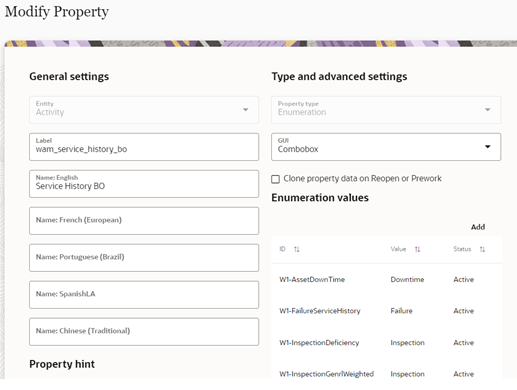The height and width of the screenshot is (390, 517).
Task: Open the GUI Combobox dropdown
Action: [386, 147]
